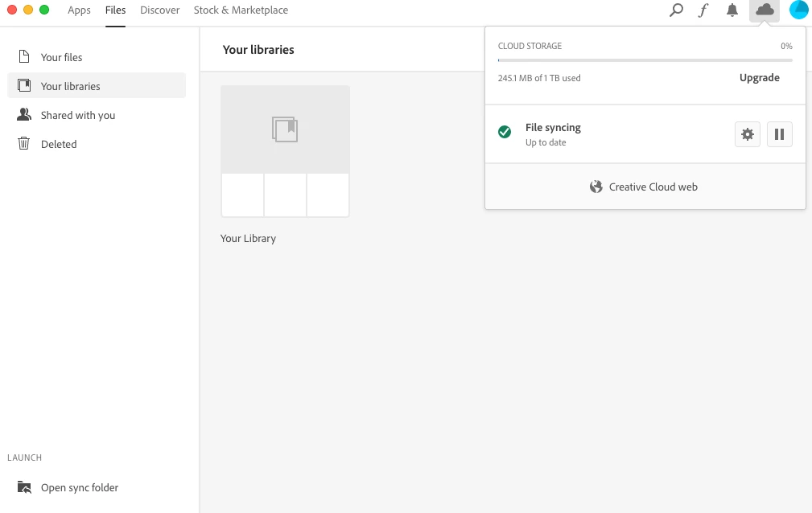Click the Your libraries page heading
The width and height of the screenshot is (812, 513).
coord(258,50)
